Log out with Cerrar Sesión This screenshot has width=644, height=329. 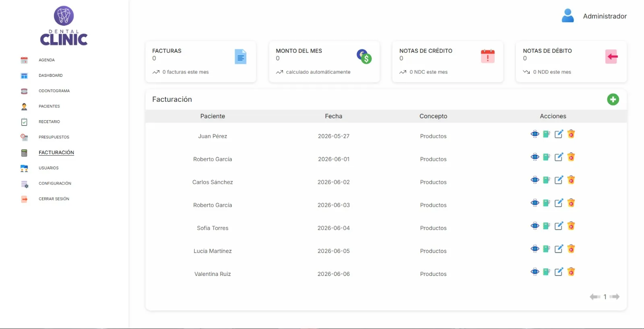click(x=54, y=199)
